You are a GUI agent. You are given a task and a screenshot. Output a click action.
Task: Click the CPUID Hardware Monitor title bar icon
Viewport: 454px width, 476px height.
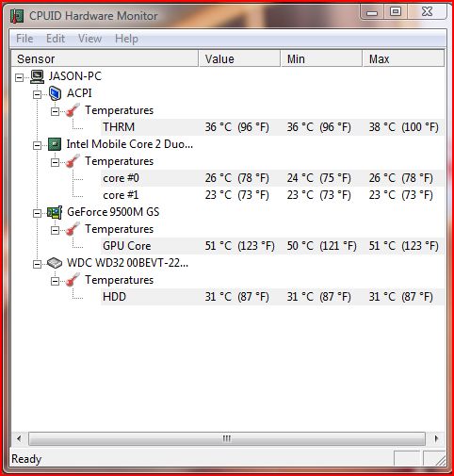point(17,16)
